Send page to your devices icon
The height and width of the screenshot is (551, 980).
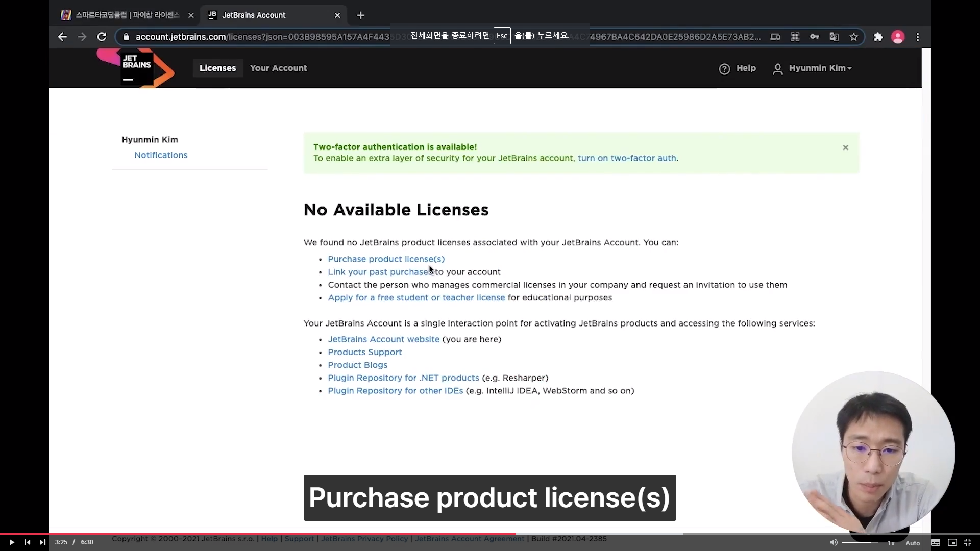pyautogui.click(x=775, y=37)
